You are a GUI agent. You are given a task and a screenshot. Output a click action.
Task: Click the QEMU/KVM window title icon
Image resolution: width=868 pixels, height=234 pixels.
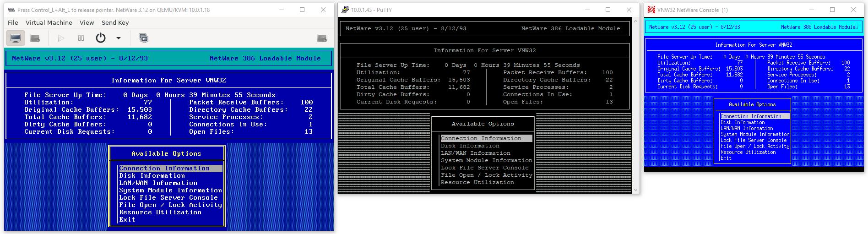tap(11, 10)
